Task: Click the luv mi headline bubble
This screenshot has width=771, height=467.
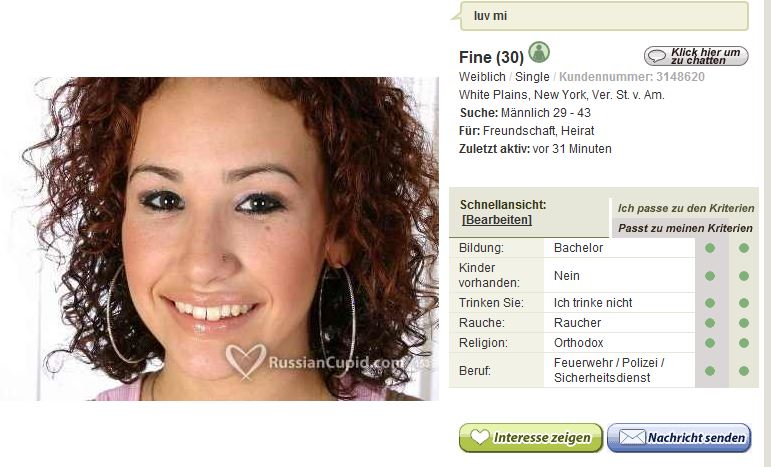Action: click(x=604, y=16)
